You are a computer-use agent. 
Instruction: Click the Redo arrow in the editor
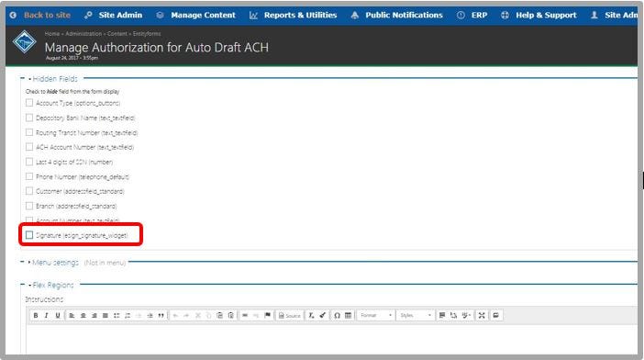[186, 315]
